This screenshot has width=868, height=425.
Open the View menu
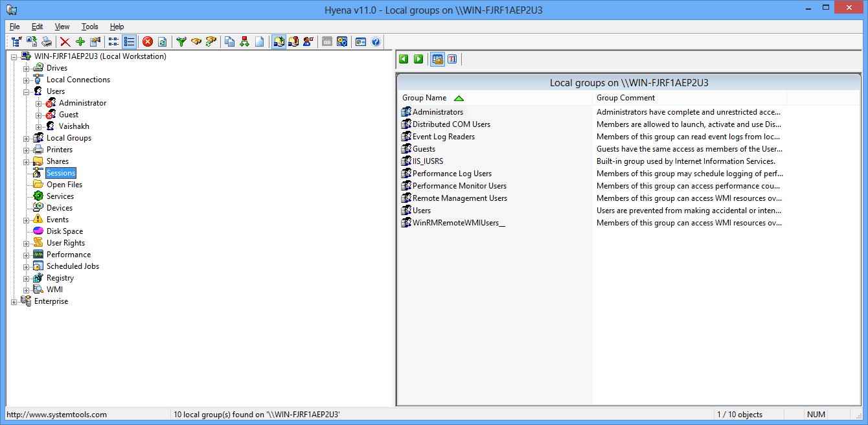click(x=62, y=27)
